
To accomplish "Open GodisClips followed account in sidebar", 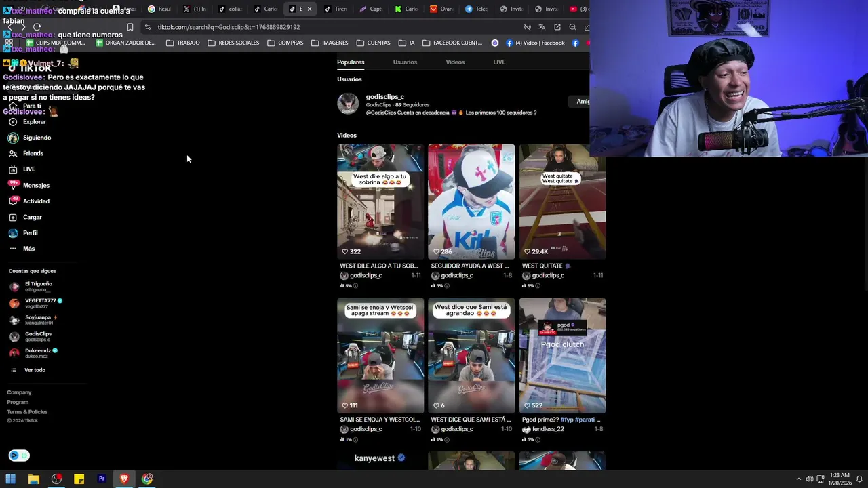I will [31, 336].
